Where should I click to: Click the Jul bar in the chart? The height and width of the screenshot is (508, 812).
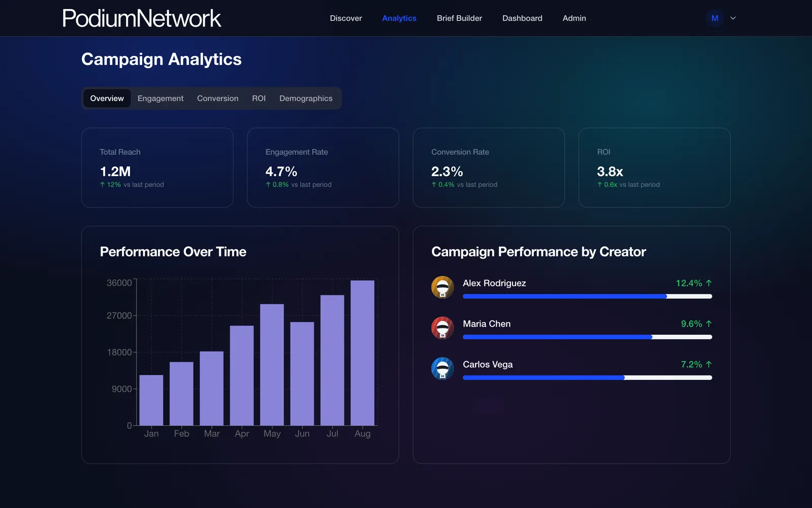point(332,360)
